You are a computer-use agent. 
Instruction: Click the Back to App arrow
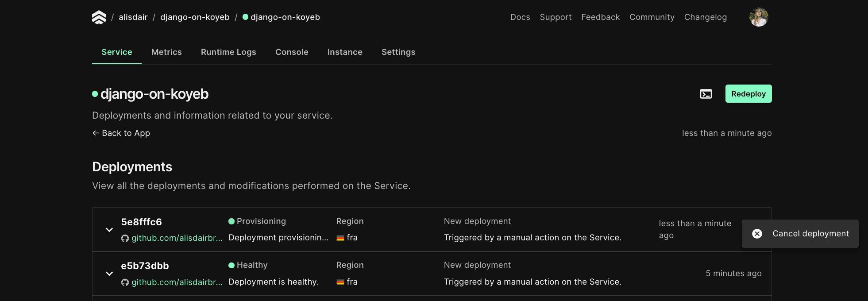pos(96,133)
